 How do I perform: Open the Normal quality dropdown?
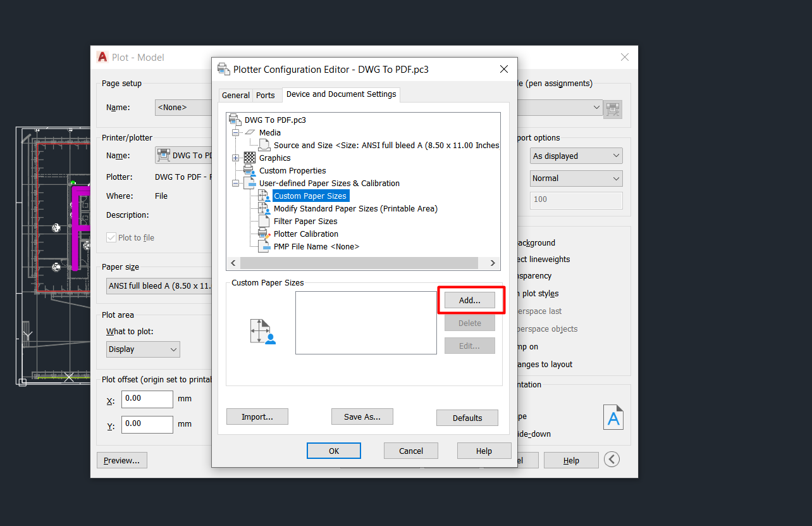point(576,178)
